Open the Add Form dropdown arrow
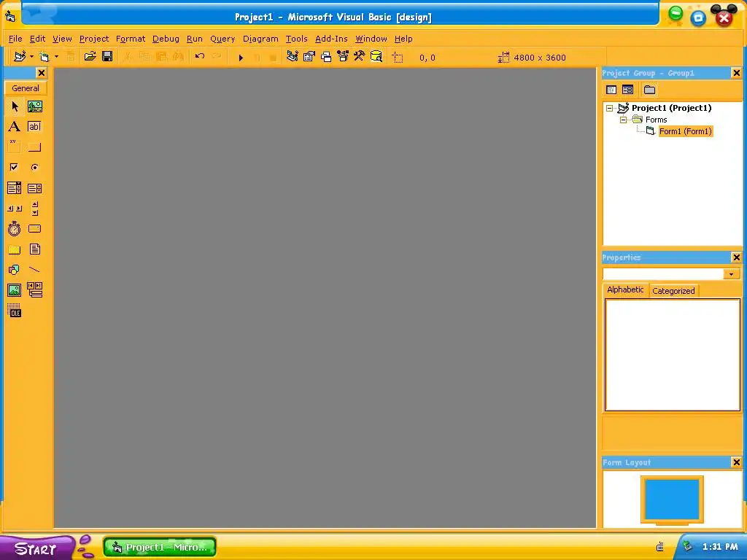 56,57
